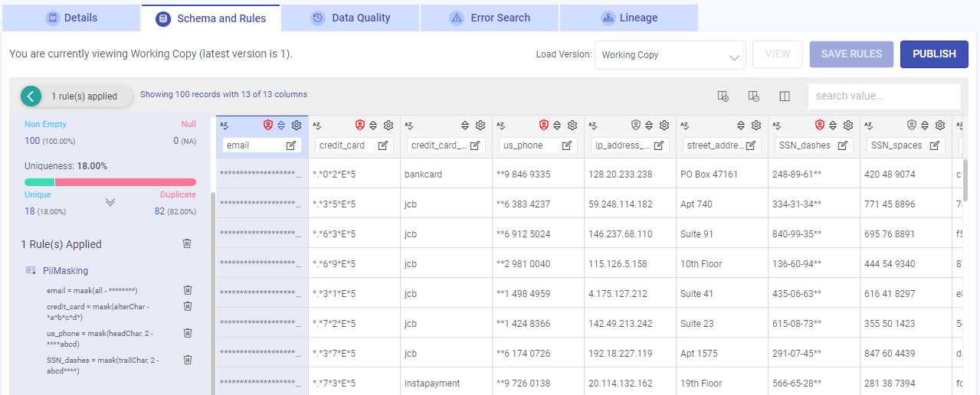Open the PiiMasking rule link

(65, 270)
